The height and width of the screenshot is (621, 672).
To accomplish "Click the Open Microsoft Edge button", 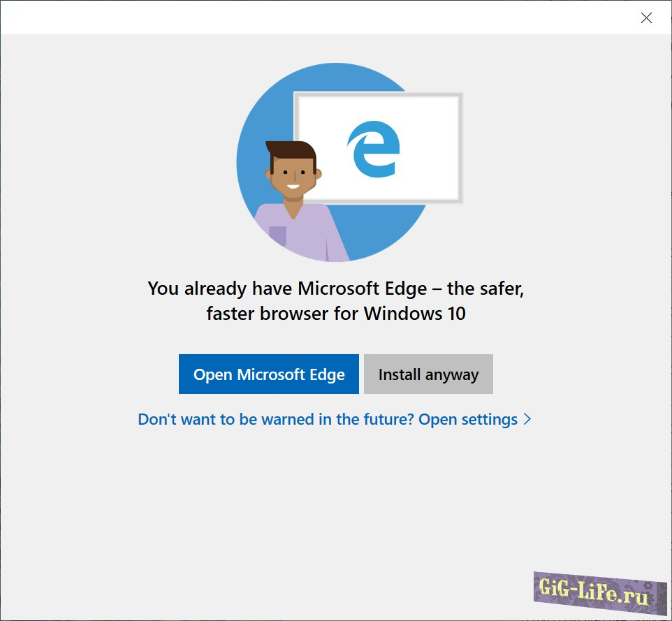I will (x=269, y=374).
